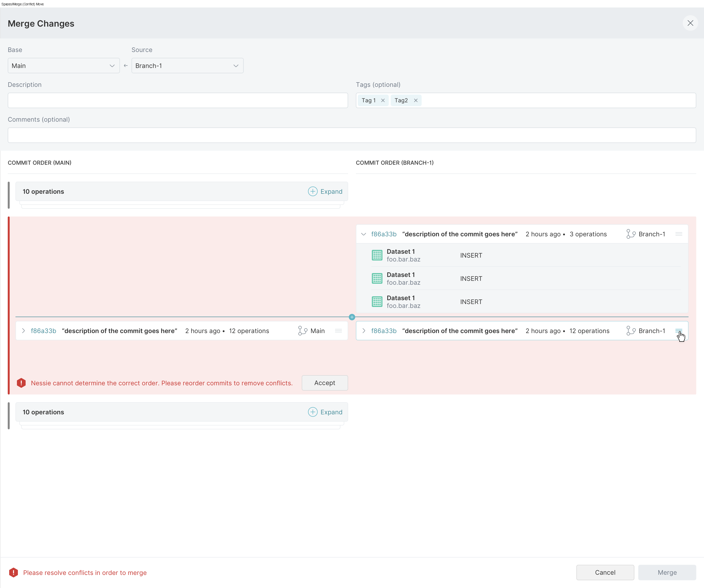Click the Nessie conflict warning icon
The image size is (704, 588).
coord(21,383)
